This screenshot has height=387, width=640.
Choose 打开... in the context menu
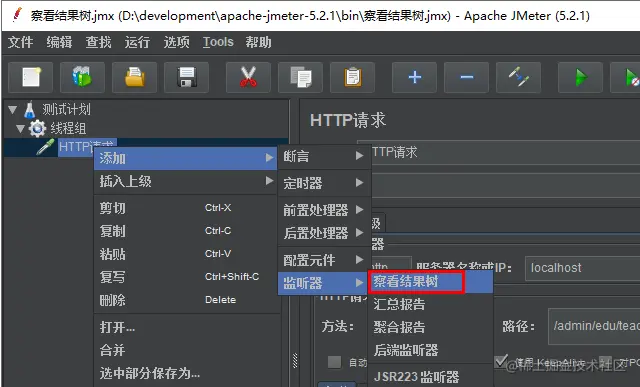186,327
